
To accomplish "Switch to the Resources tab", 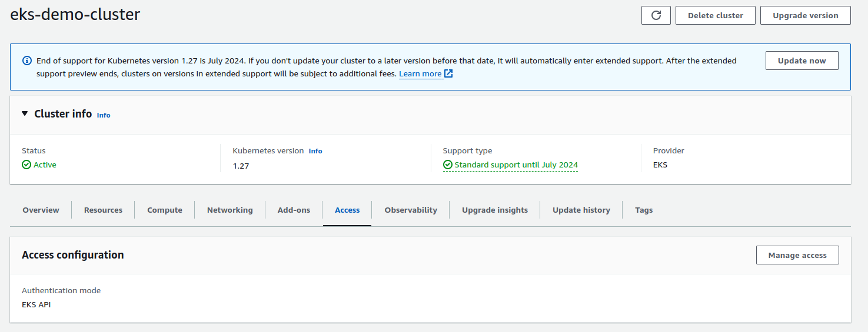I will click(104, 210).
